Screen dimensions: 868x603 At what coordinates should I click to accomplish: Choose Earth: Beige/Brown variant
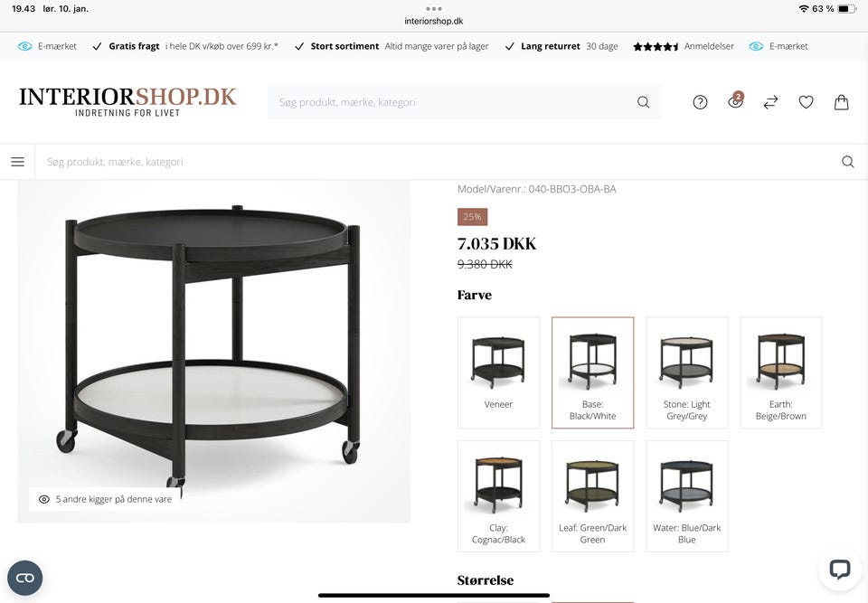pyautogui.click(x=780, y=372)
